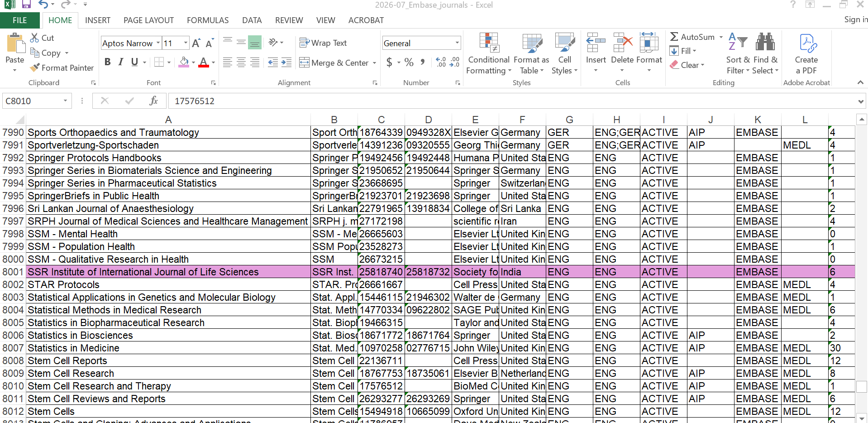The image size is (868, 423).
Task: Apply Percent Style format
Action: (x=409, y=62)
